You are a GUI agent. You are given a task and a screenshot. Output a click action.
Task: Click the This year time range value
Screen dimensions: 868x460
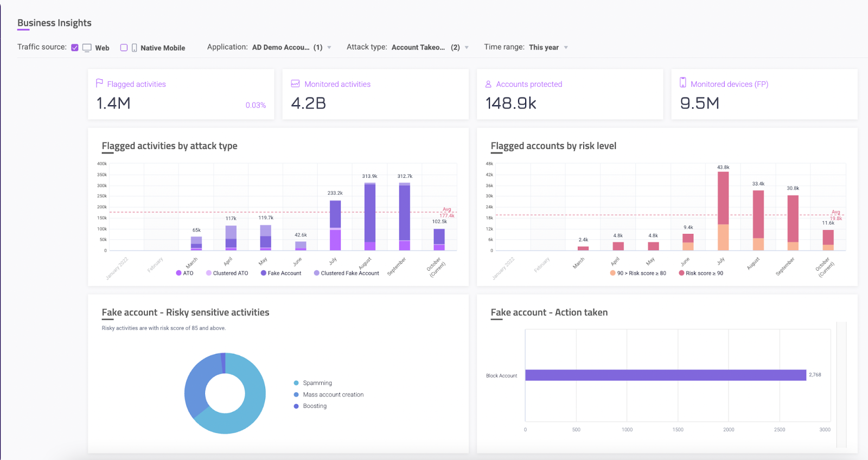[x=544, y=48]
